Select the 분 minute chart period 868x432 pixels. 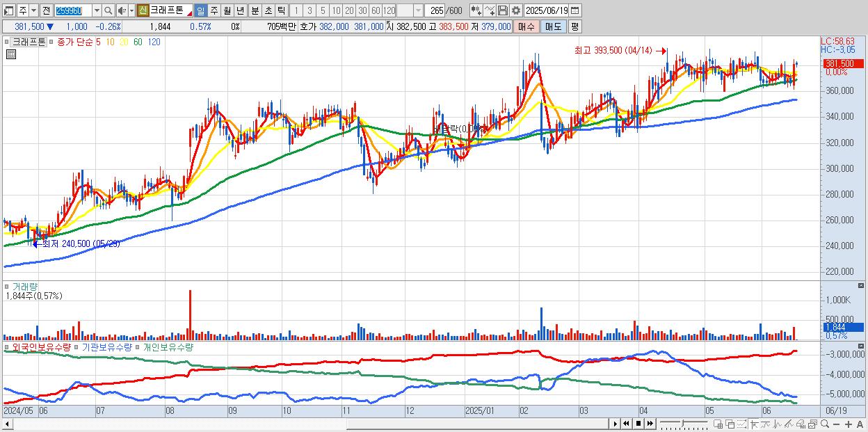tap(255, 10)
